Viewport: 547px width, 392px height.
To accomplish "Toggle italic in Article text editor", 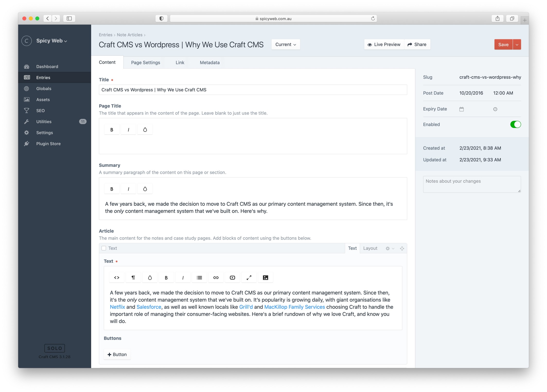I will [183, 278].
